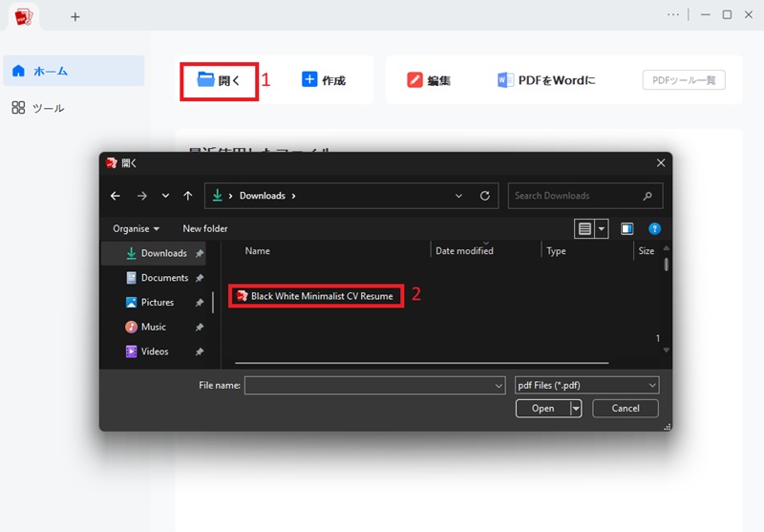Screen dimensions: 764x532
Task: Click Downloads in the address bar
Action: [262, 196]
